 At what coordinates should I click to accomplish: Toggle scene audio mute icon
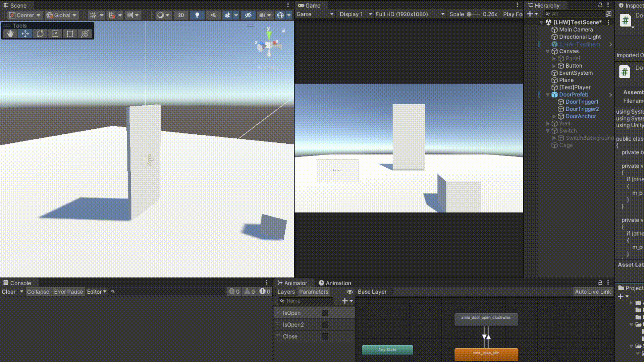pos(213,15)
